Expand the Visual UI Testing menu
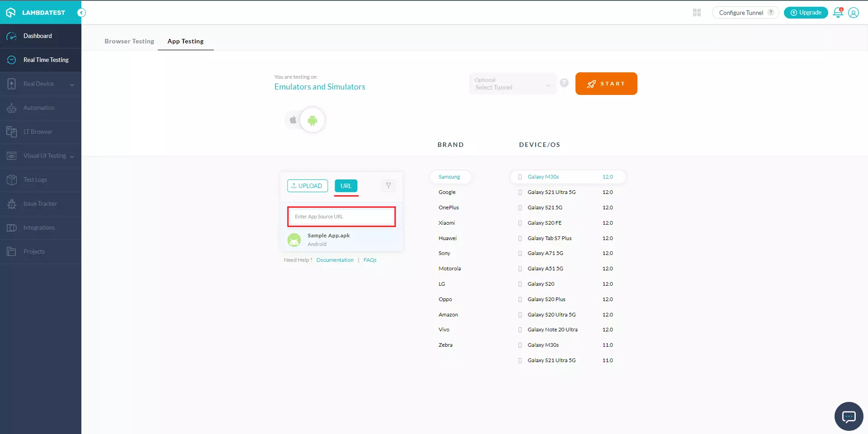The image size is (868, 434). [44, 156]
